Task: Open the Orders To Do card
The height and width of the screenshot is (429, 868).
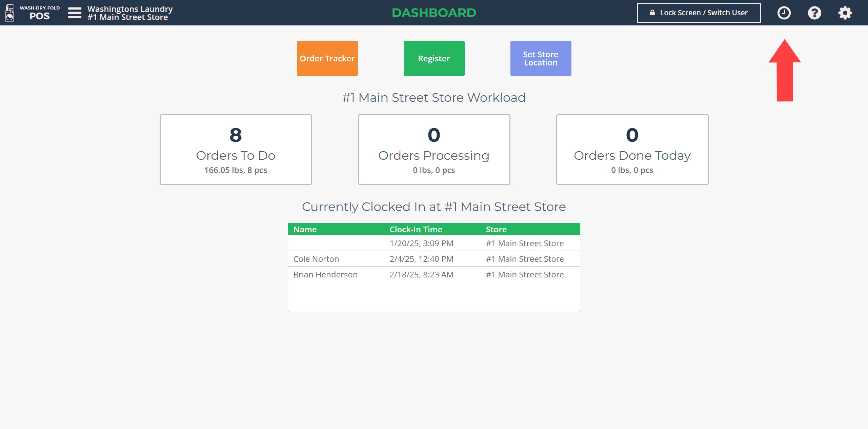Action: (x=236, y=150)
